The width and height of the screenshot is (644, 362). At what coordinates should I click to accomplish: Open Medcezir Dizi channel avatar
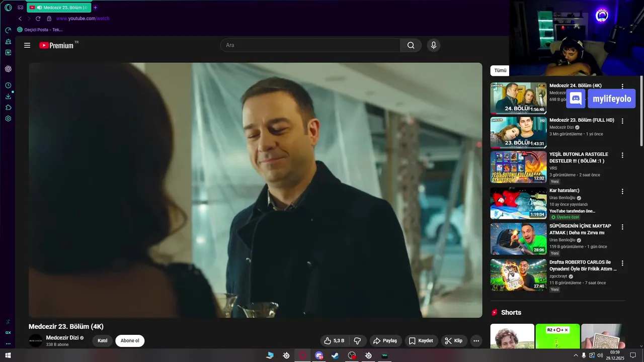[36, 341]
